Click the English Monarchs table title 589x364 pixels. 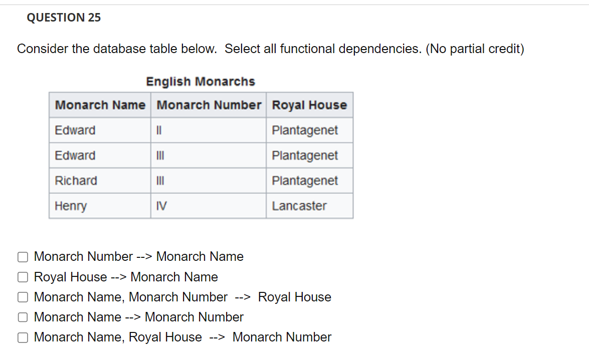tap(201, 82)
